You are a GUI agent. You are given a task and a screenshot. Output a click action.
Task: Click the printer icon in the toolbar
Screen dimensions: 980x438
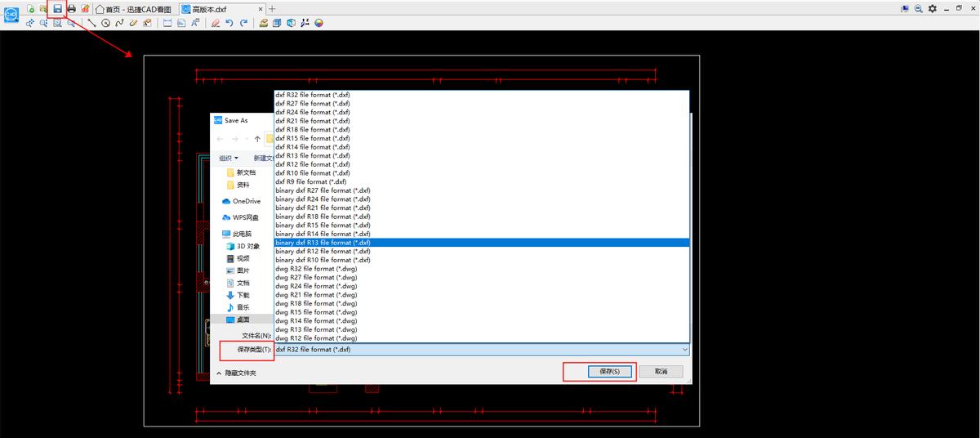[x=71, y=8]
